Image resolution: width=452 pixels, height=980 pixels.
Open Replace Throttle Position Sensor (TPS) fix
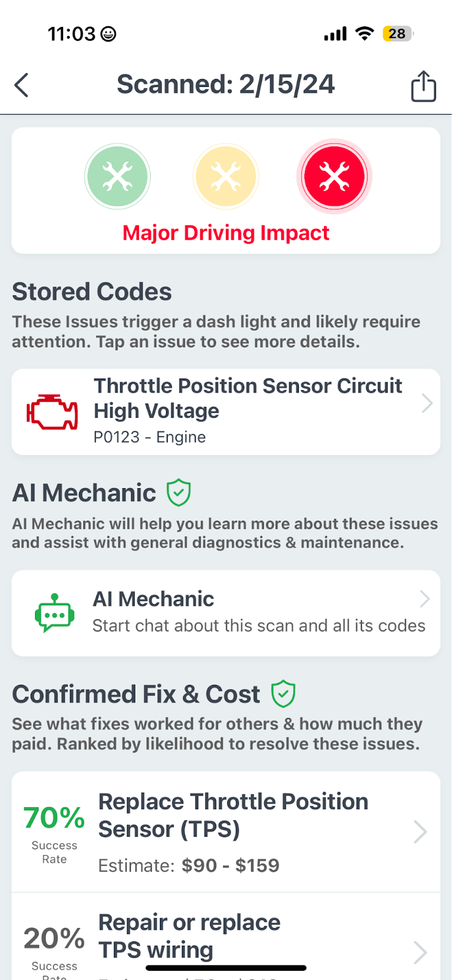[x=233, y=815]
